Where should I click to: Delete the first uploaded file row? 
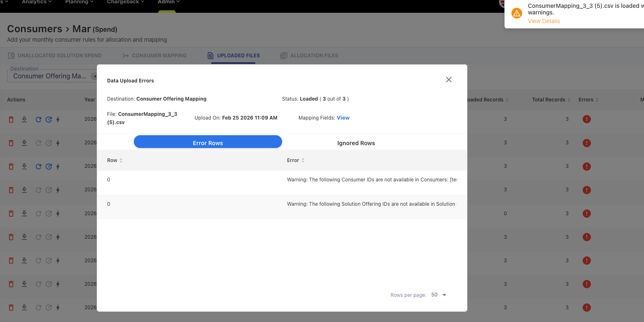click(11, 120)
